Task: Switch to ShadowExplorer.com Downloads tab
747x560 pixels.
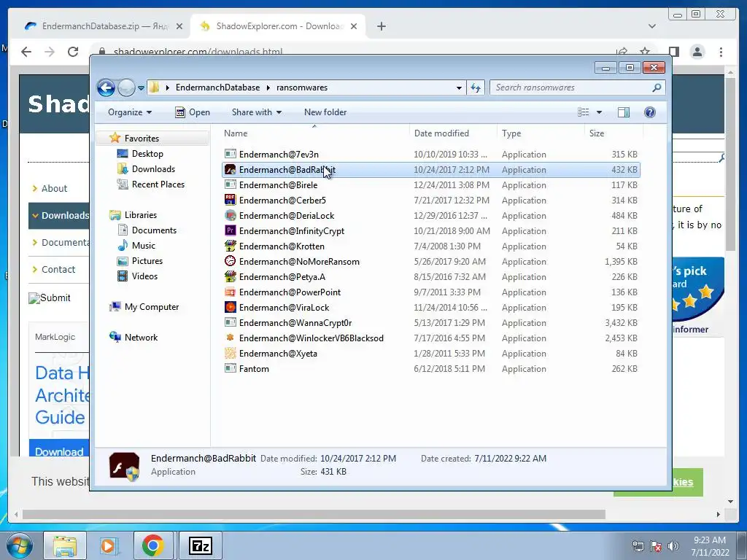Action: click(x=278, y=26)
